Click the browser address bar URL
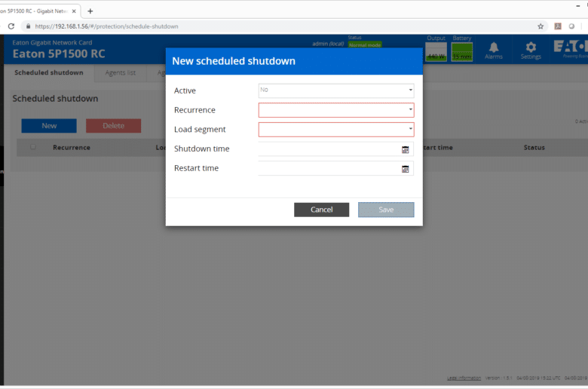The width and height of the screenshot is (588, 389). pyautogui.click(x=106, y=26)
